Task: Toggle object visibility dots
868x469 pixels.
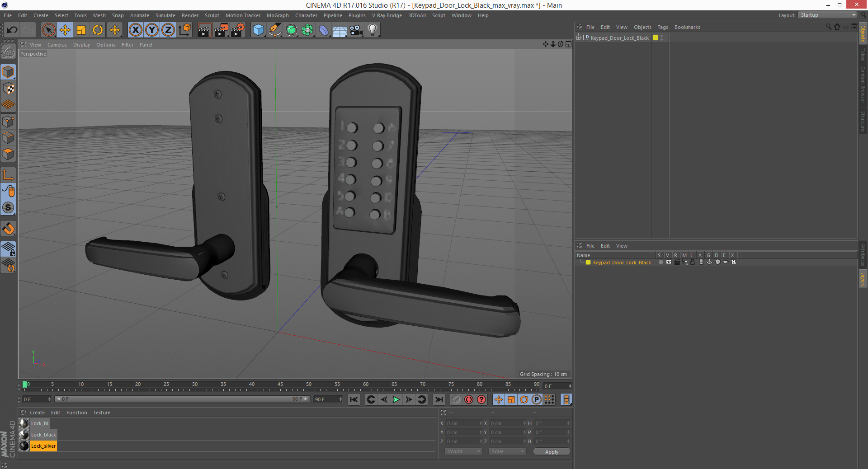Action: pyautogui.click(x=662, y=38)
